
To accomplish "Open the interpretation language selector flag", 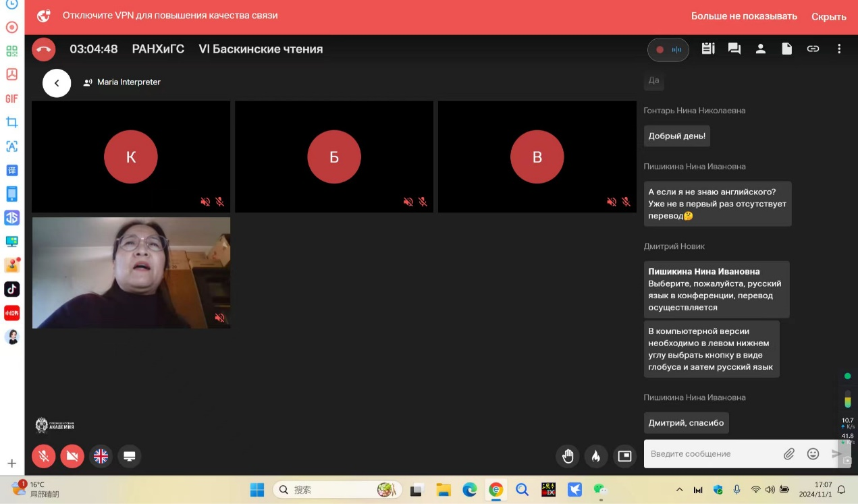I will (x=101, y=456).
